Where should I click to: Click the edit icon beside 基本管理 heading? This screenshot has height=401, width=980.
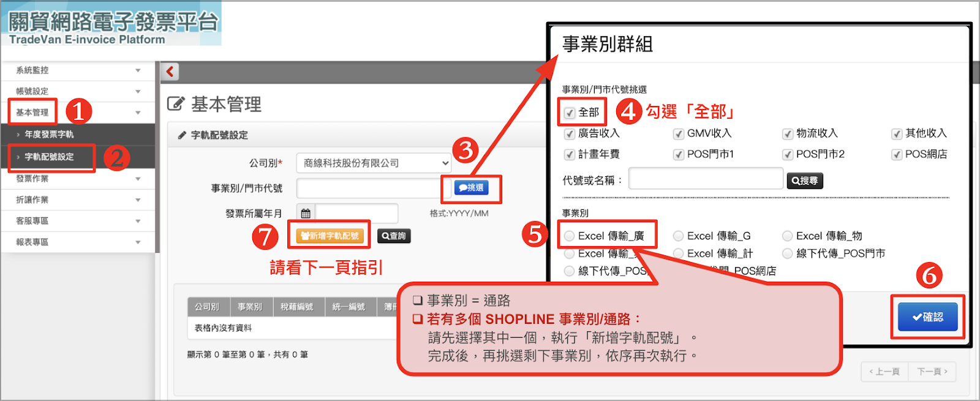[x=176, y=104]
